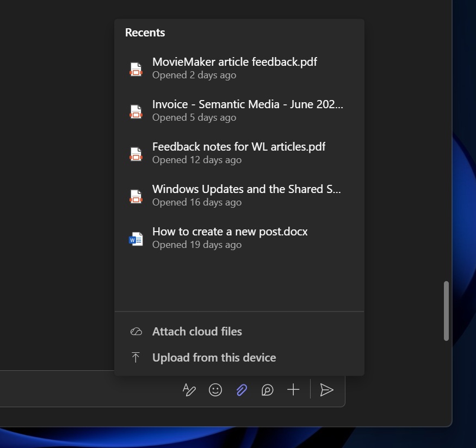Viewport: 476px width, 448px height.
Task: Attach How to create a new post.docx
Action: pyautogui.click(x=239, y=238)
